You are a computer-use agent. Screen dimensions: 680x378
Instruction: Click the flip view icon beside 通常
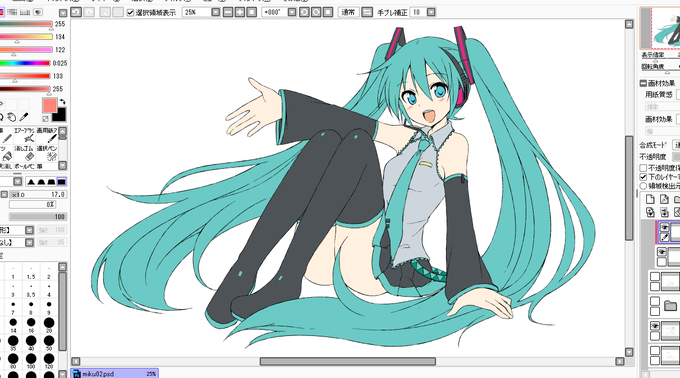pos(367,12)
